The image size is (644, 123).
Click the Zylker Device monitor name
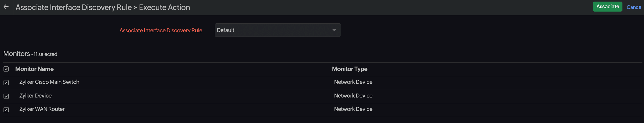point(35,96)
